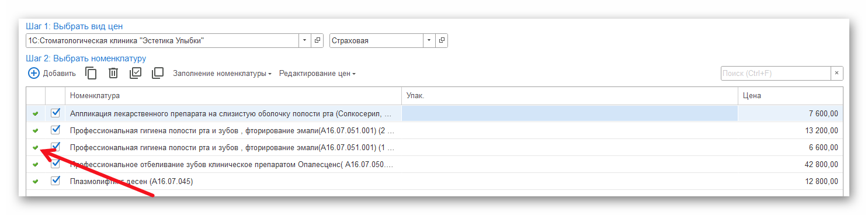Uncheck all rows with empty-box icon
This screenshot has width=868, height=215.
point(158,73)
